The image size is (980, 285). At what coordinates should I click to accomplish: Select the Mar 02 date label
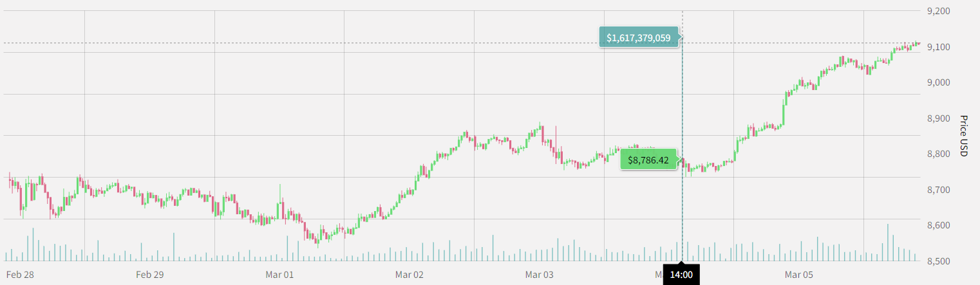coord(410,275)
